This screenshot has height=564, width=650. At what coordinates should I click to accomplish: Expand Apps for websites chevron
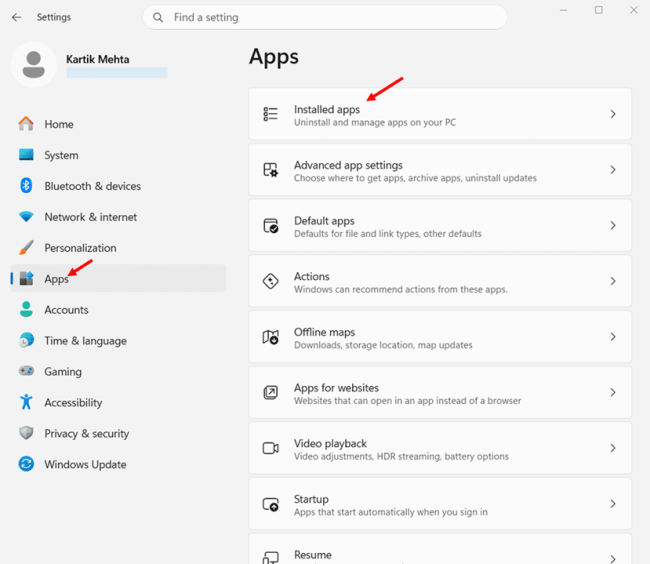[x=613, y=392]
